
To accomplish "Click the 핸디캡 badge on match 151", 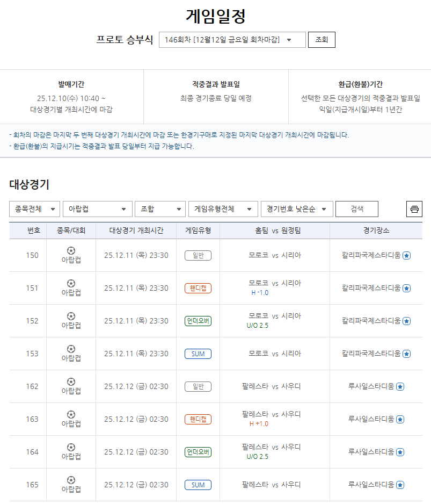I will click(199, 287).
